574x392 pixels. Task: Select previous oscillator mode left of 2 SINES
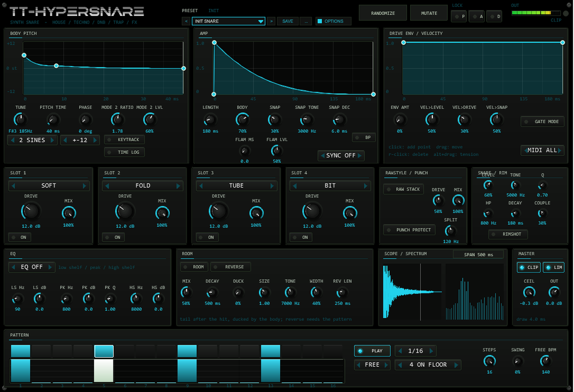click(13, 140)
